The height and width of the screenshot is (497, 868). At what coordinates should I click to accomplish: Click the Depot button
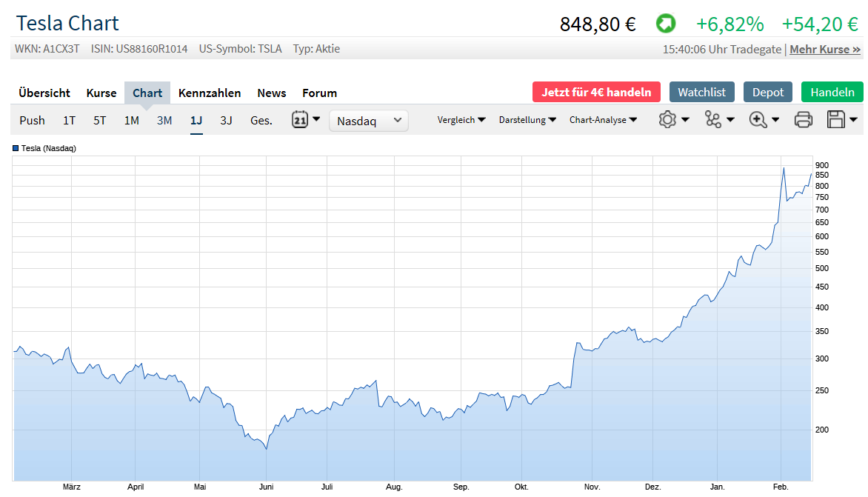tap(768, 92)
